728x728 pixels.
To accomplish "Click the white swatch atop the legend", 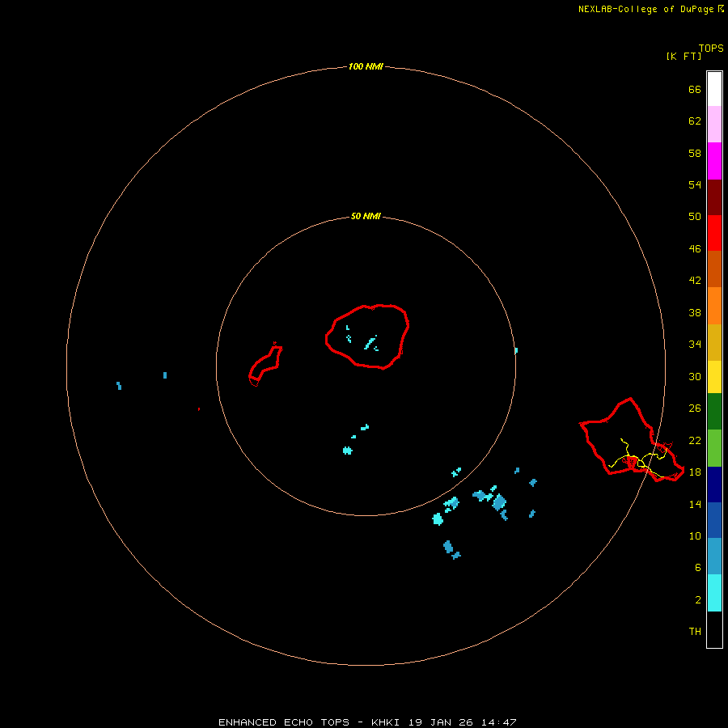I will tap(714, 89).
